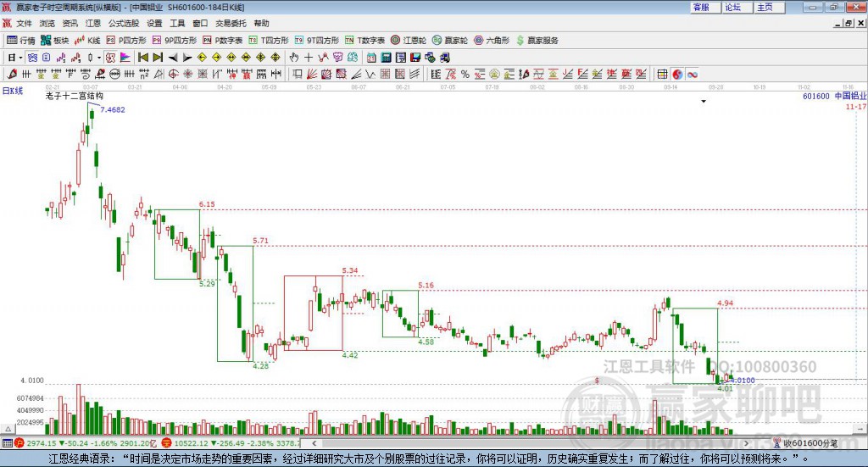Open the 设置 menu
The image size is (868, 467).
tap(154, 23)
